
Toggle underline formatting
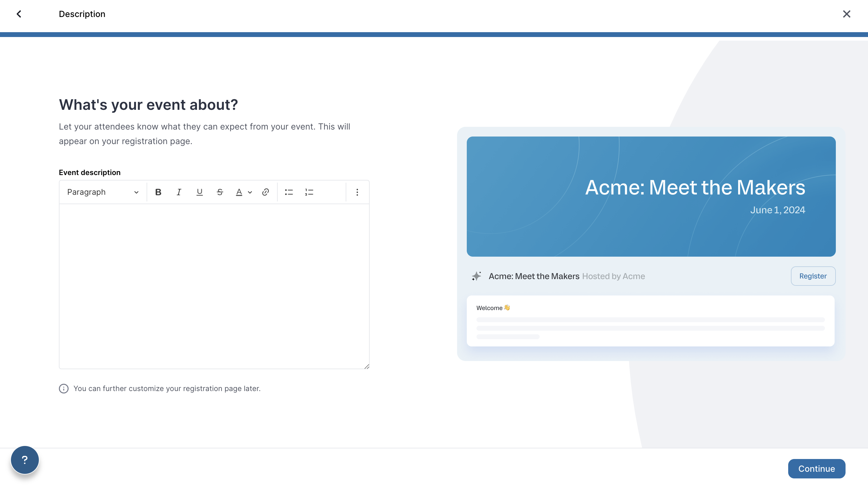[x=199, y=192]
